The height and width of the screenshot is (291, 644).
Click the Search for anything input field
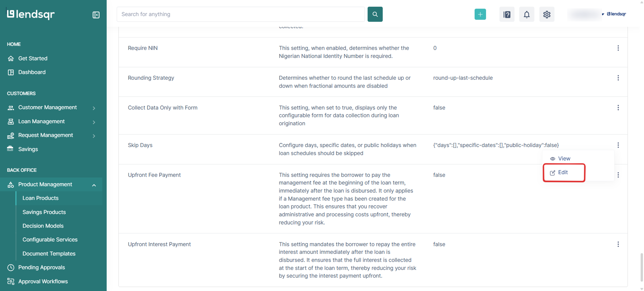(x=240, y=14)
